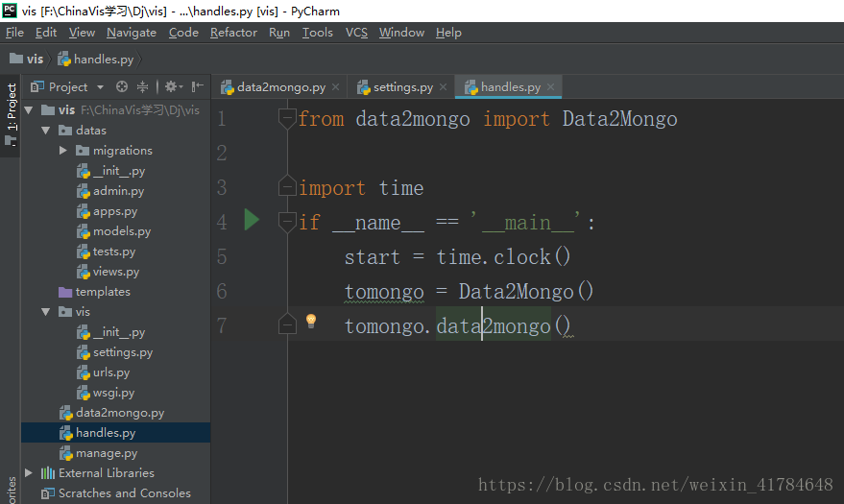Open the Navigate menu
Image resolution: width=844 pixels, height=504 pixels.
tap(132, 33)
